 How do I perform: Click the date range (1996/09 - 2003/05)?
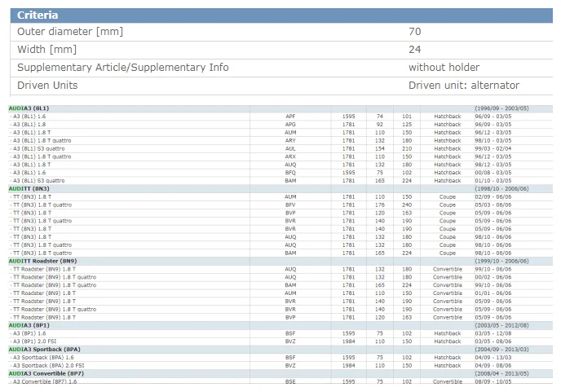pos(501,108)
